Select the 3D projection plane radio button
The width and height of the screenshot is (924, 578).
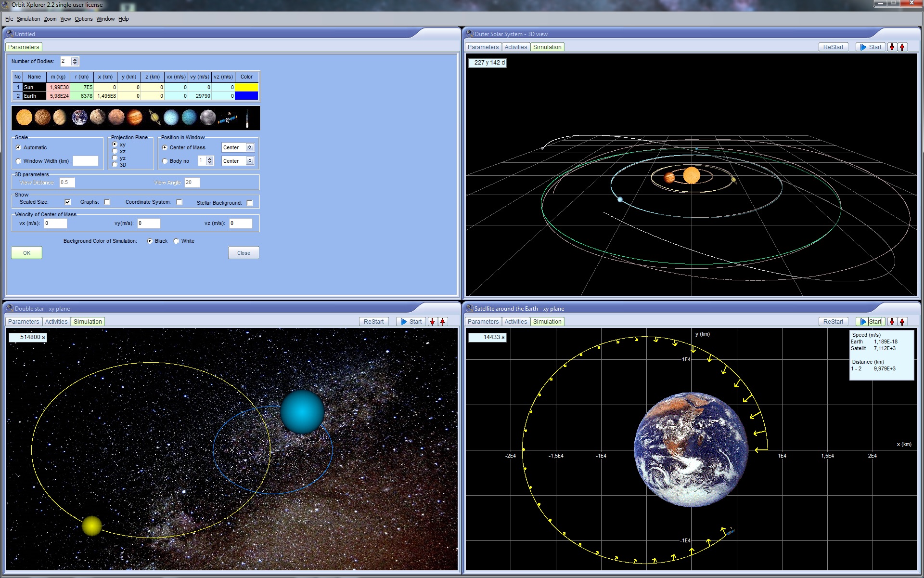(115, 164)
